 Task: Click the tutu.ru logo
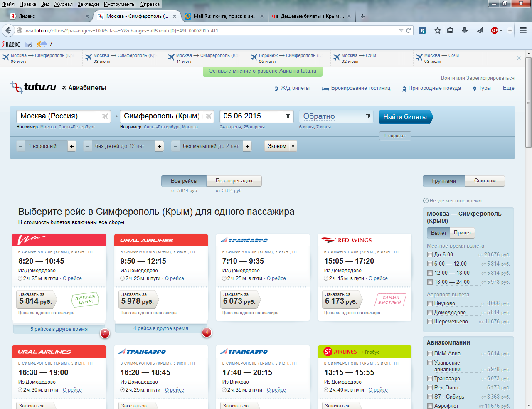pos(33,87)
